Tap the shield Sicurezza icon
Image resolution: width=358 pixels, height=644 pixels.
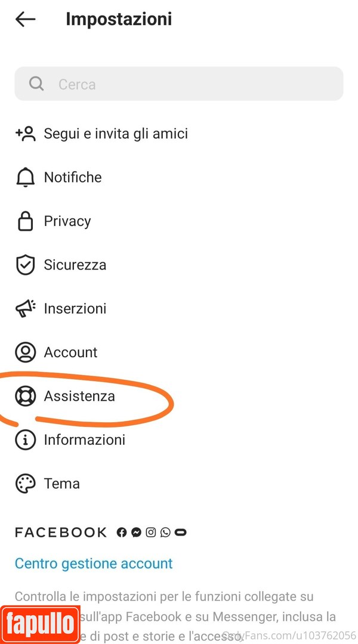25,265
